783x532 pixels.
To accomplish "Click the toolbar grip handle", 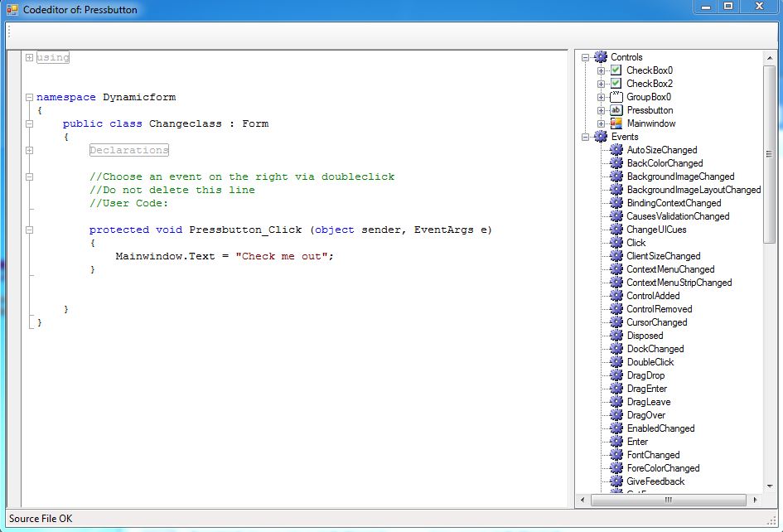I will (x=9, y=31).
